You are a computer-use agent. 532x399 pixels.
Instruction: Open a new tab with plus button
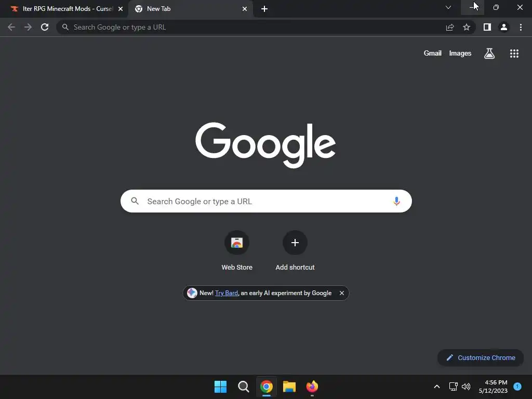(264, 9)
